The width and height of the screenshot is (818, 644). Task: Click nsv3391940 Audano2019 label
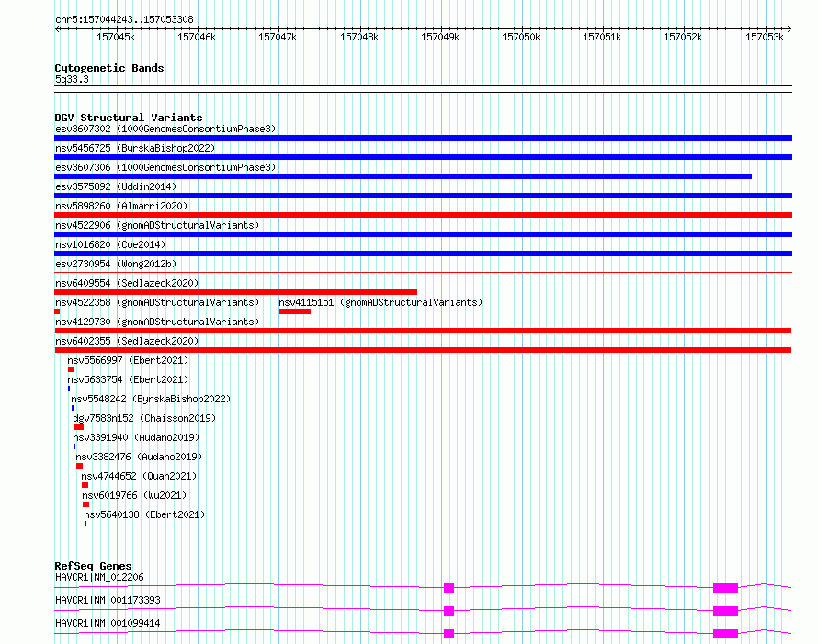pos(136,437)
